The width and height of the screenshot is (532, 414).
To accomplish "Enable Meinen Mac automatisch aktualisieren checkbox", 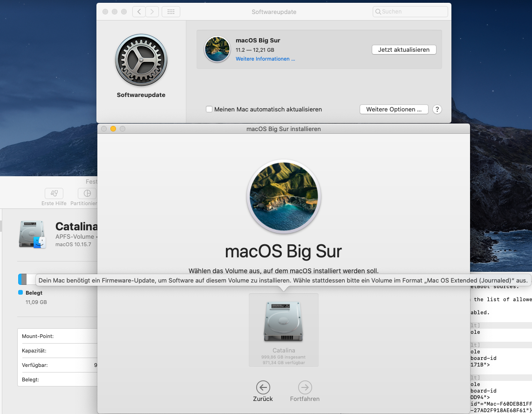I will coord(209,110).
